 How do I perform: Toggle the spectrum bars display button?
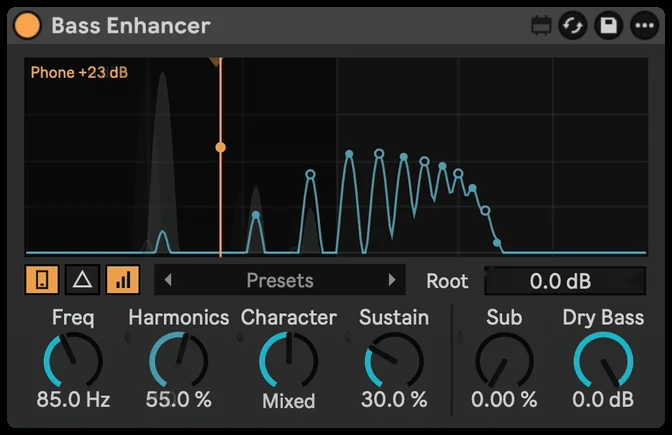click(123, 280)
